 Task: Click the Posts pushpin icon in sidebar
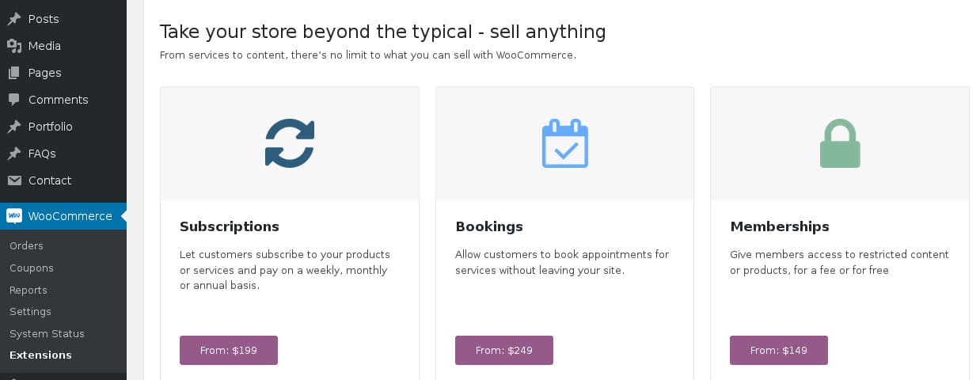tap(14, 19)
